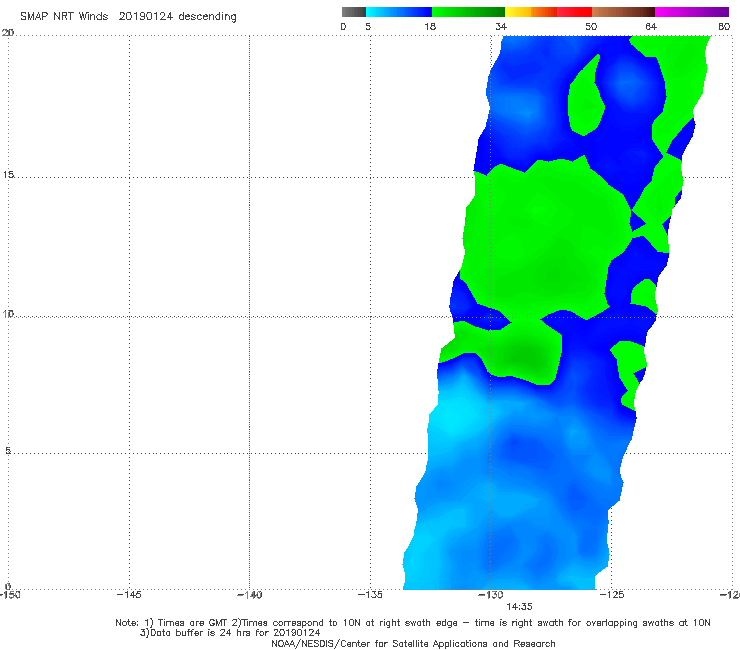Click the longitude axis label "-145"
Viewport: 740px width, 650px height.
(x=129, y=595)
